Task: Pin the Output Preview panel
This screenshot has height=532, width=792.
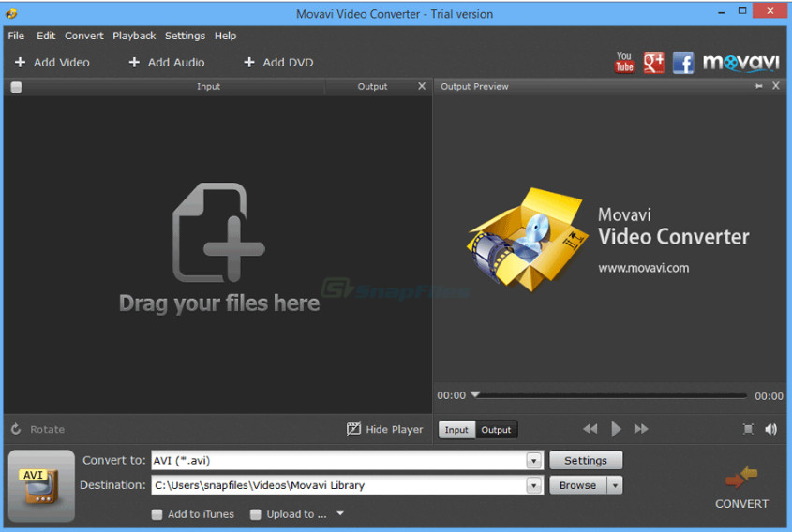Action: coord(758,86)
